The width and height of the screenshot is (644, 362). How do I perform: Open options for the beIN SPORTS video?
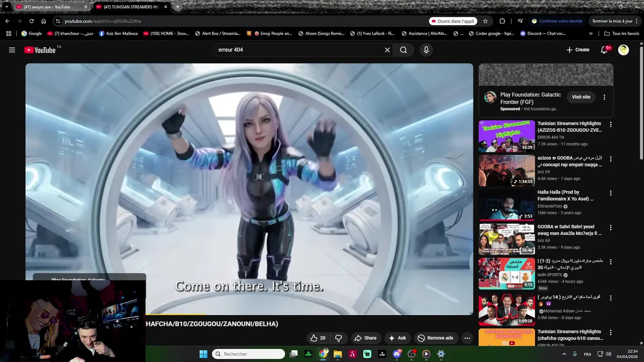(611, 262)
